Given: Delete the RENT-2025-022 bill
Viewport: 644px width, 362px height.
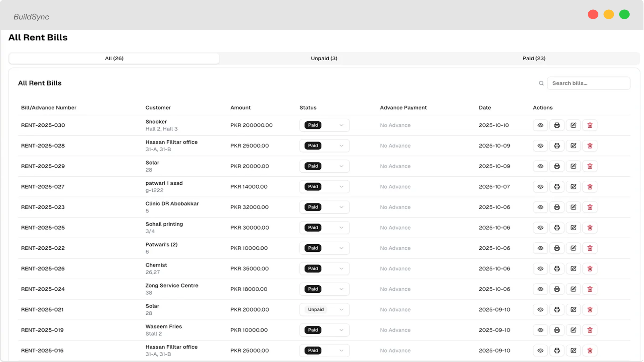Looking at the screenshot, I should (590, 248).
